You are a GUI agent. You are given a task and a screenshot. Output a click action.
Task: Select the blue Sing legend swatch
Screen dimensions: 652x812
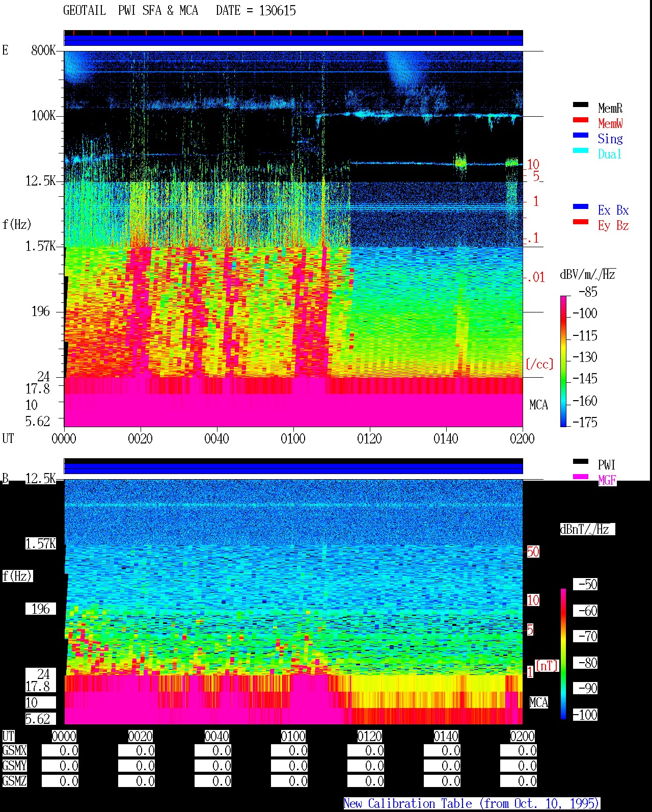click(x=581, y=136)
